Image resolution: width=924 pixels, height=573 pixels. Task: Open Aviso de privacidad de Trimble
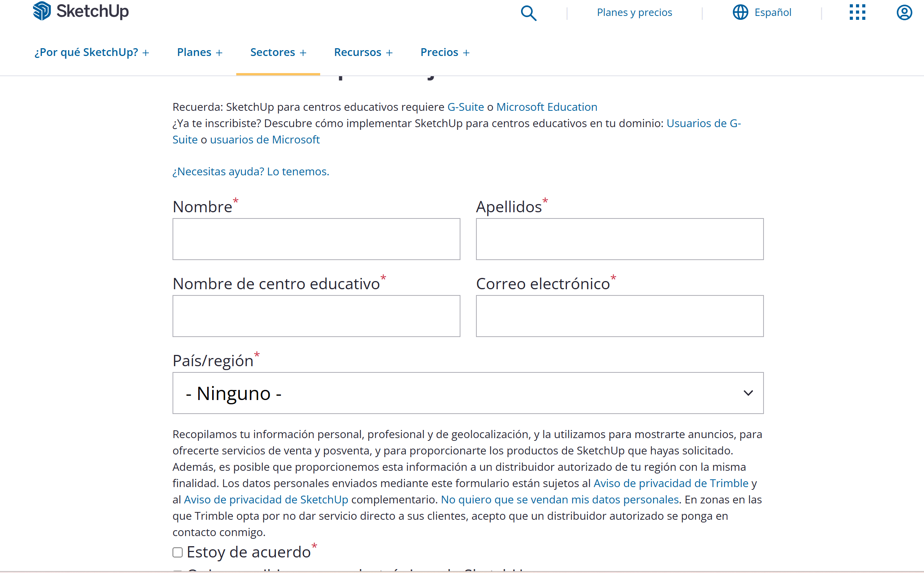(671, 483)
